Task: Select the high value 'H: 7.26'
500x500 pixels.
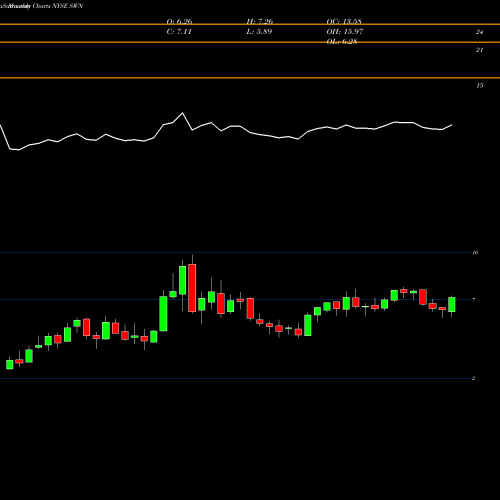Action: tap(260, 21)
